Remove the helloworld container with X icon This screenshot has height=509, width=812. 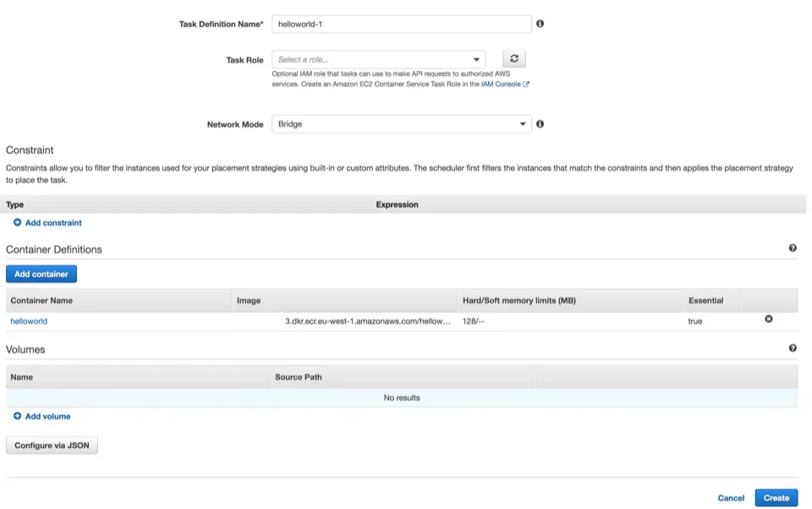(x=768, y=319)
